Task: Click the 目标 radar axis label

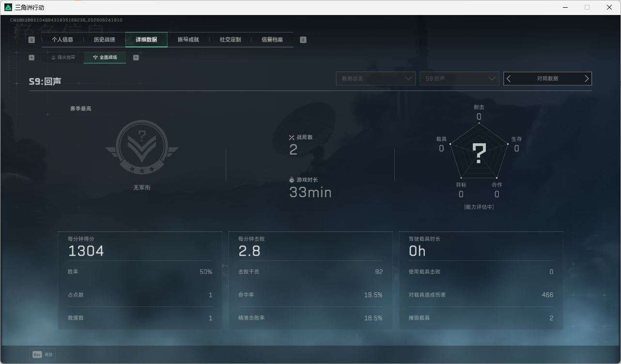Action: click(461, 184)
